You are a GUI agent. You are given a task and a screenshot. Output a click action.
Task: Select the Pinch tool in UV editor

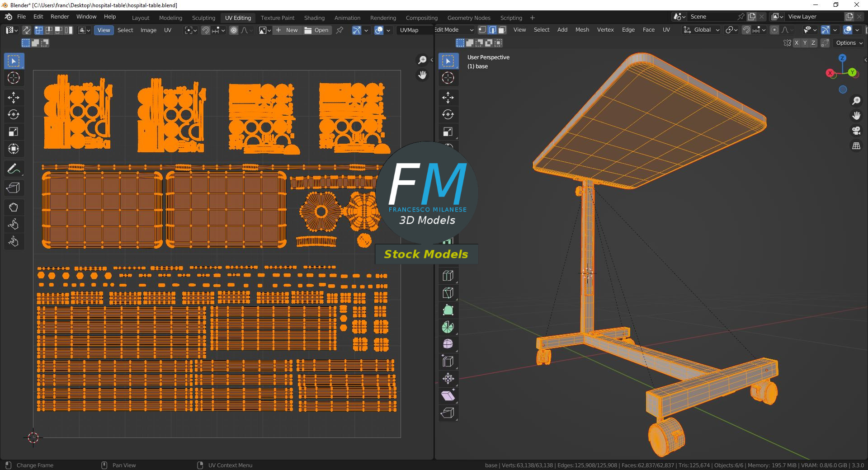(x=14, y=242)
